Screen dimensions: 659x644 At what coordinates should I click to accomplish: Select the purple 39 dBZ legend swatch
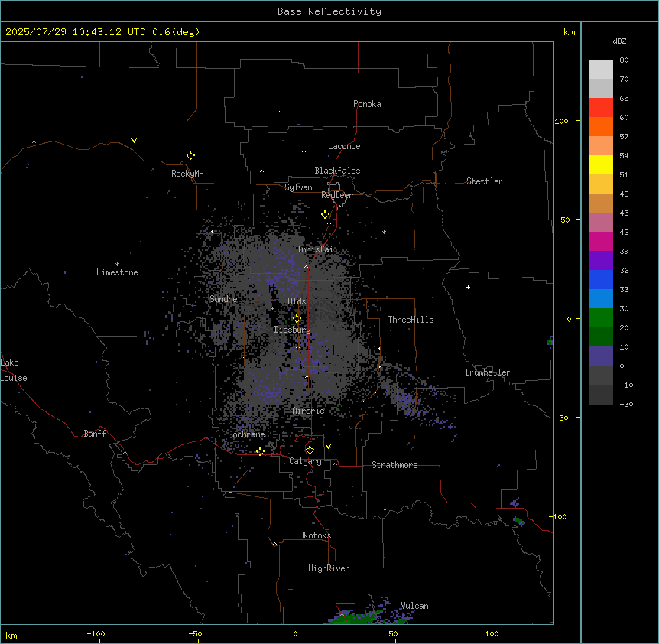(601, 260)
